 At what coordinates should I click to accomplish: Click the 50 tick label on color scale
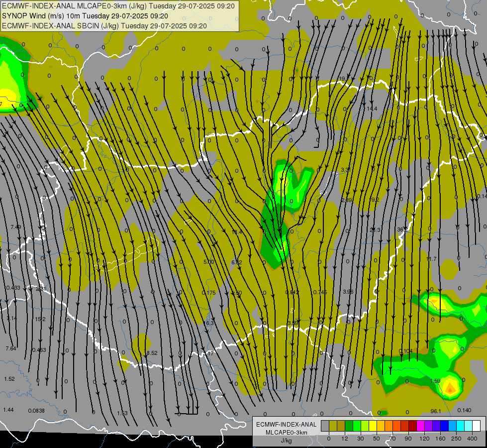pyautogui.click(x=377, y=439)
